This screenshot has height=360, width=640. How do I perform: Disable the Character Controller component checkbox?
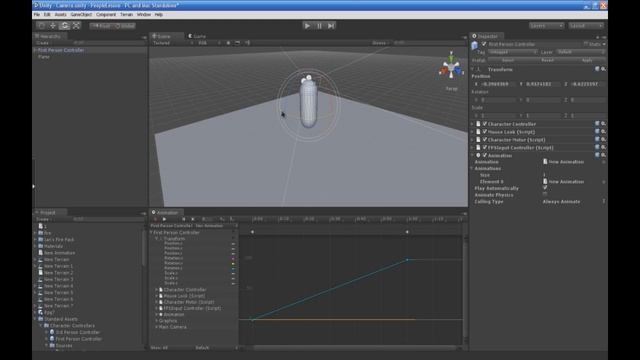485,124
